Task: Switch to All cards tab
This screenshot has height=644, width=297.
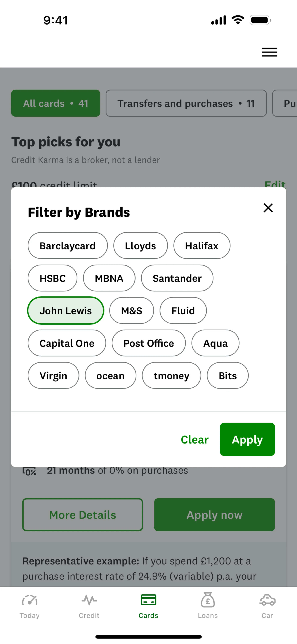Action: pyautogui.click(x=55, y=103)
